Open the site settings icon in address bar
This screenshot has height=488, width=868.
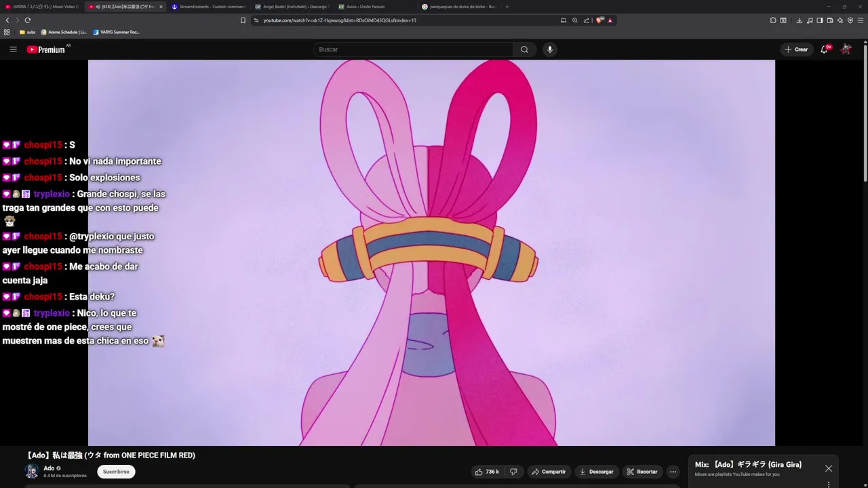[256, 20]
